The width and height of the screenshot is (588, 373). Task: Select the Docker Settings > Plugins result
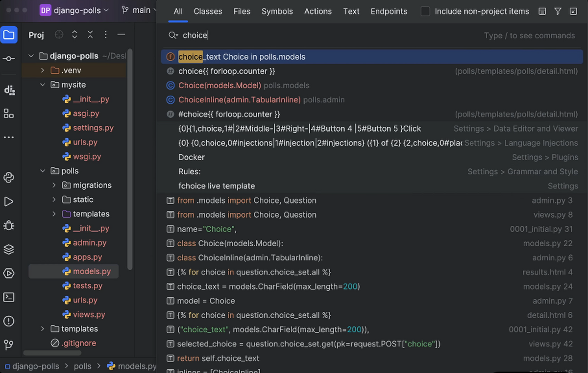click(x=372, y=157)
